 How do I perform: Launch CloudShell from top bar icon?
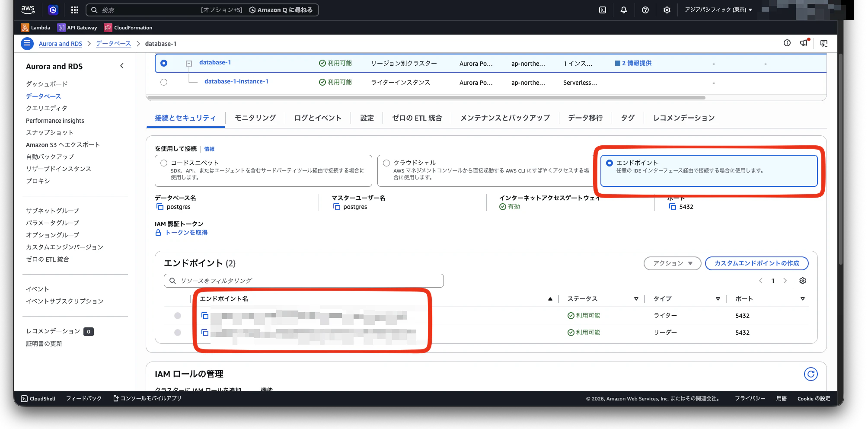tap(603, 10)
